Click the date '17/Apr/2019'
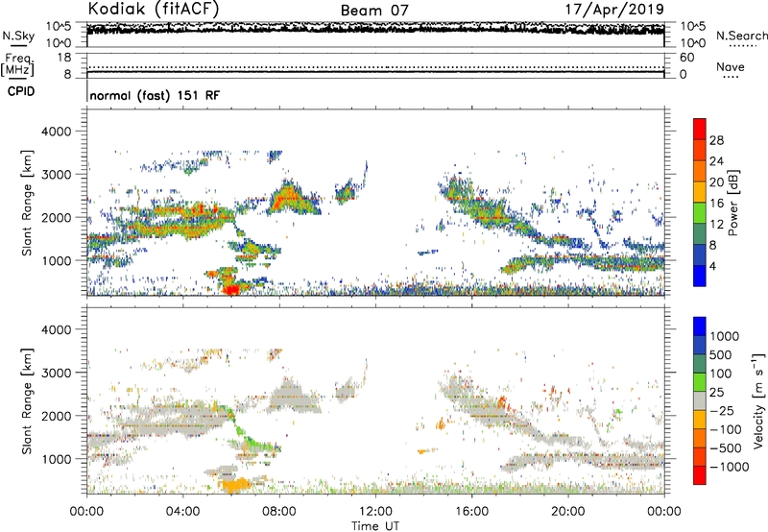768x532 pixels. 614,9
